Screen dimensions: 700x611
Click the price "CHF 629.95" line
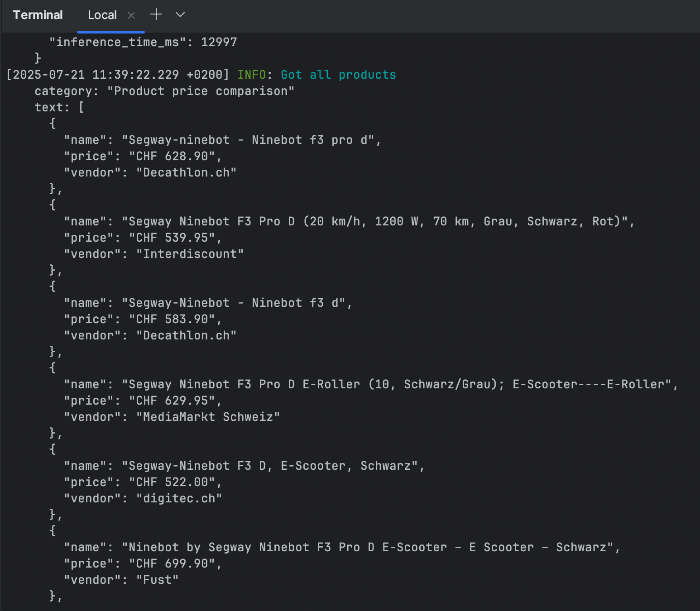[143, 401]
